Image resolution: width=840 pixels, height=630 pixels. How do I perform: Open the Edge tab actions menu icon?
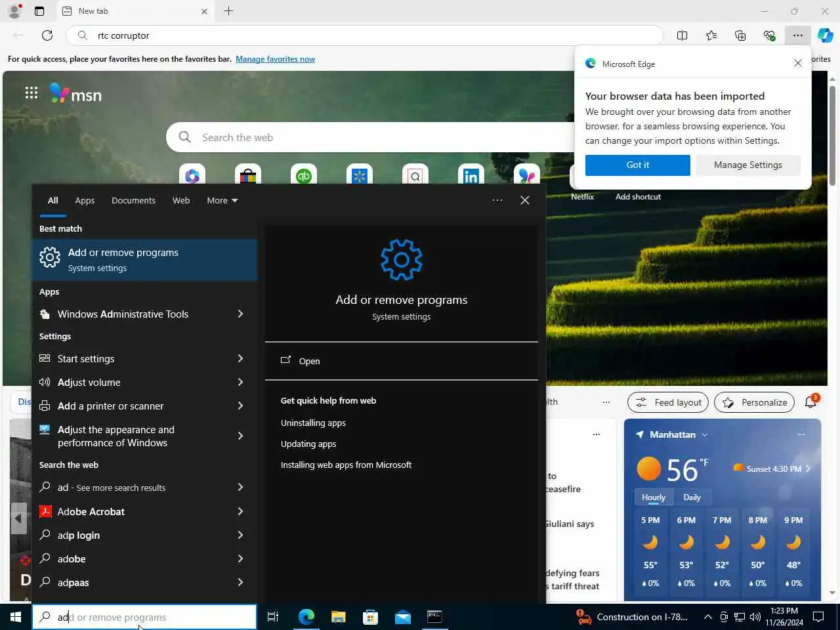[x=39, y=11]
